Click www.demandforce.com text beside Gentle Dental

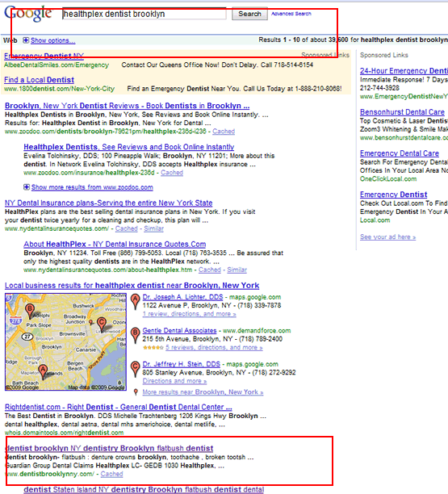click(x=257, y=331)
